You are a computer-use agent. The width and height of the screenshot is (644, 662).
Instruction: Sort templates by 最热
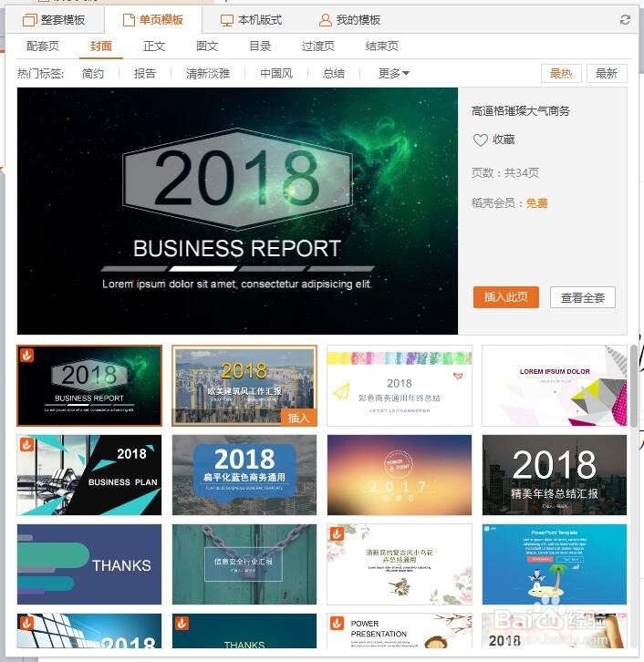click(x=561, y=74)
